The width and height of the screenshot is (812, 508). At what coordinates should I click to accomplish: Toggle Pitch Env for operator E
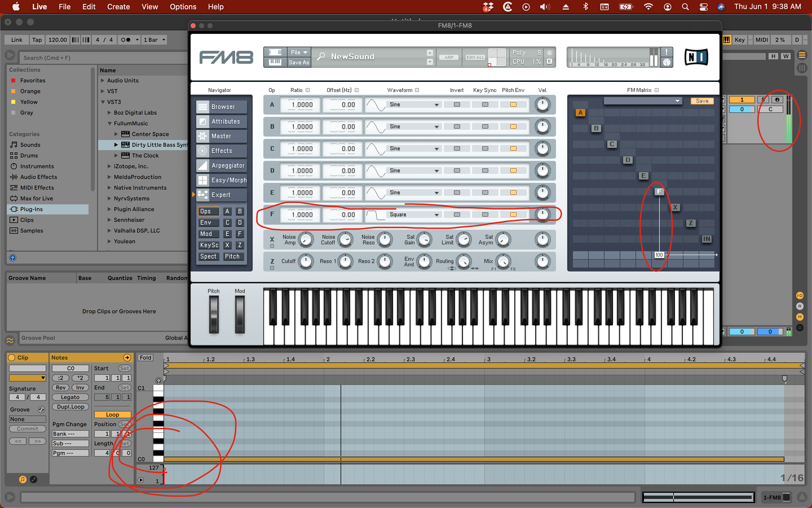click(x=513, y=192)
